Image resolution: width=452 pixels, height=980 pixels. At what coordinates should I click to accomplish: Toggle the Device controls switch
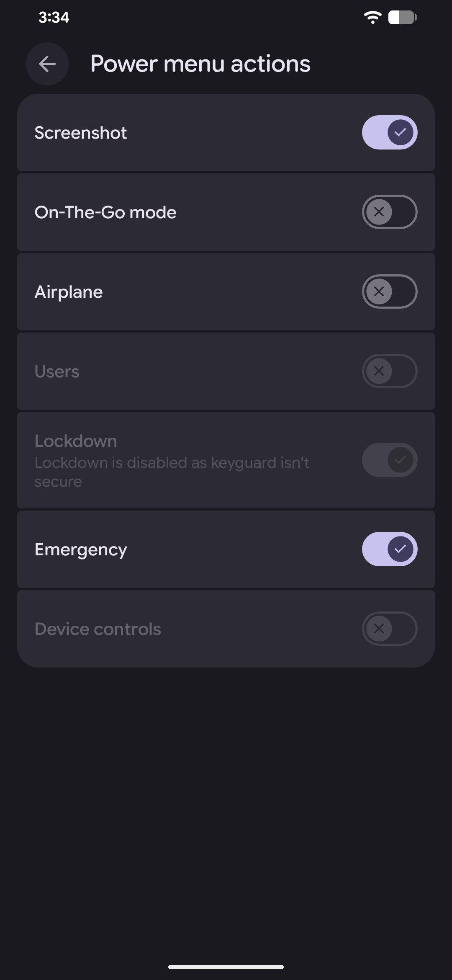coord(389,629)
